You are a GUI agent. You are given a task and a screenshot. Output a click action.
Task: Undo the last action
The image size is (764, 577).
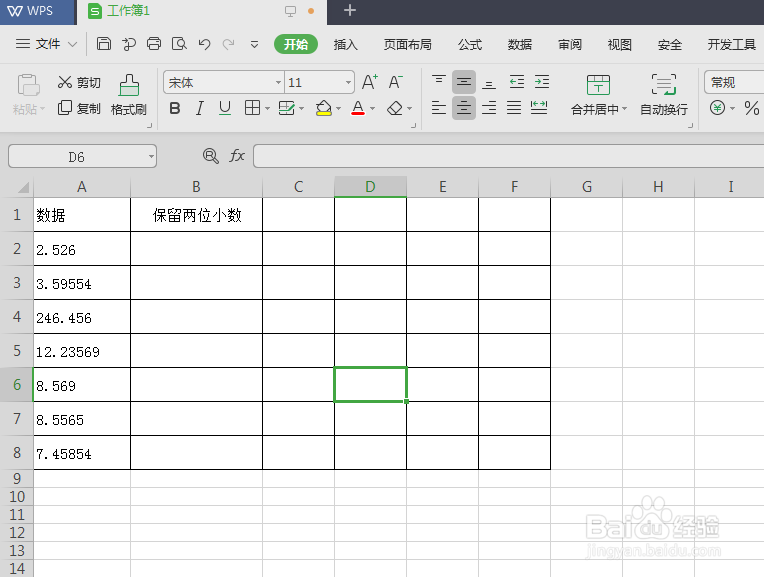(204, 44)
